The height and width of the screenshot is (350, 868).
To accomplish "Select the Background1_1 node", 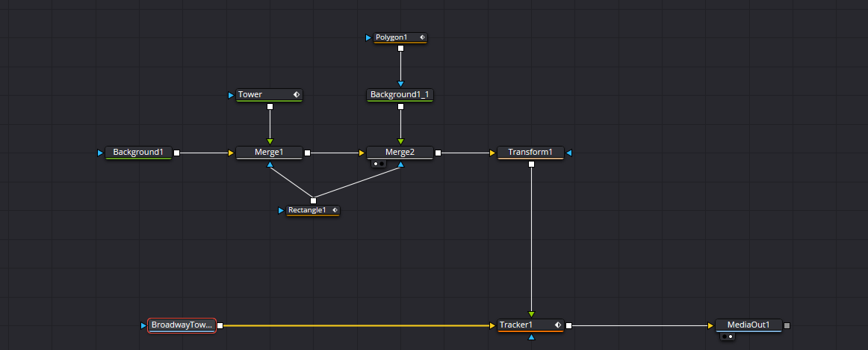I will coord(400,95).
